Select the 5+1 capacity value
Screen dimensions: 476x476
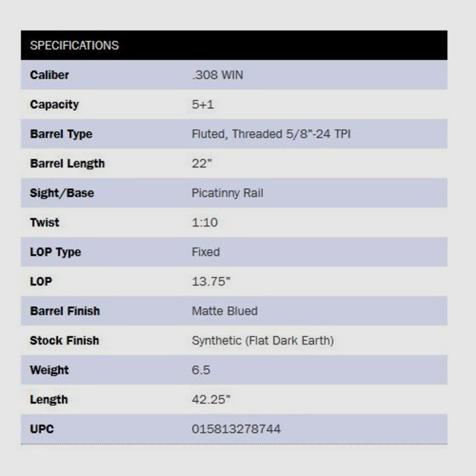pyautogui.click(x=203, y=104)
